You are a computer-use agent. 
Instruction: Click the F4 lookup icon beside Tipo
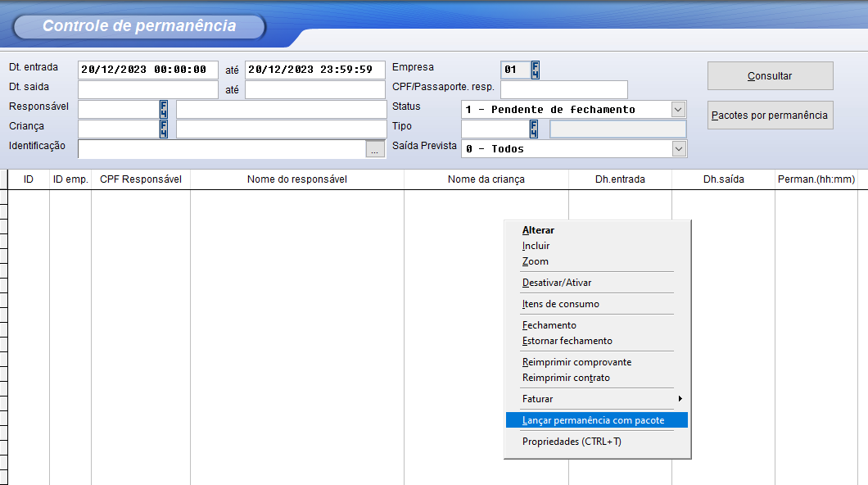[534, 129]
